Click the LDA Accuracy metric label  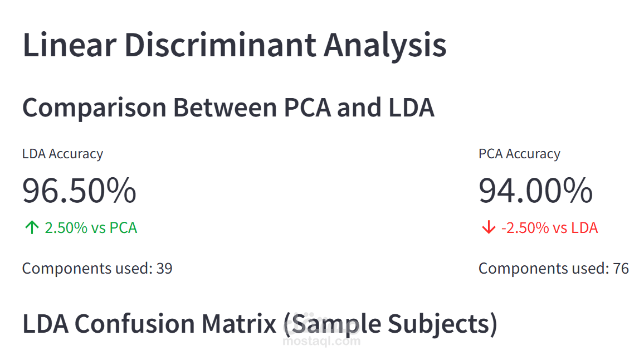[x=62, y=154]
